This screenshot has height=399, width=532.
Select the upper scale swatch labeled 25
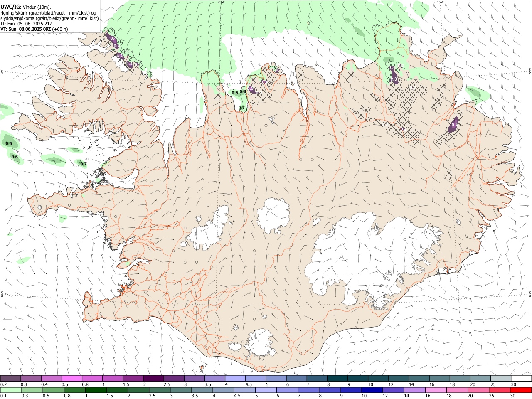pos(501,378)
